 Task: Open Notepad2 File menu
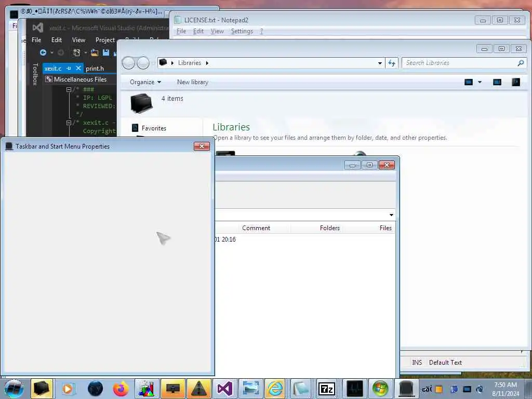tap(181, 31)
